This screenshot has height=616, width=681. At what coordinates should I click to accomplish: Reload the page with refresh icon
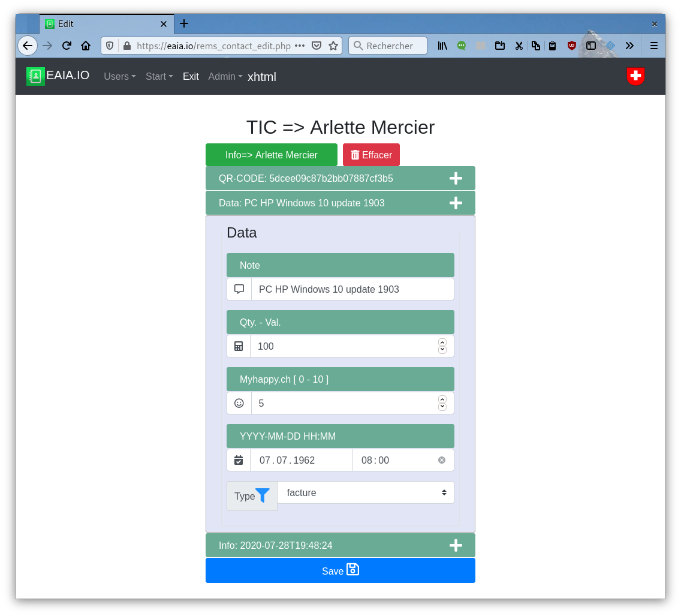pos(67,46)
